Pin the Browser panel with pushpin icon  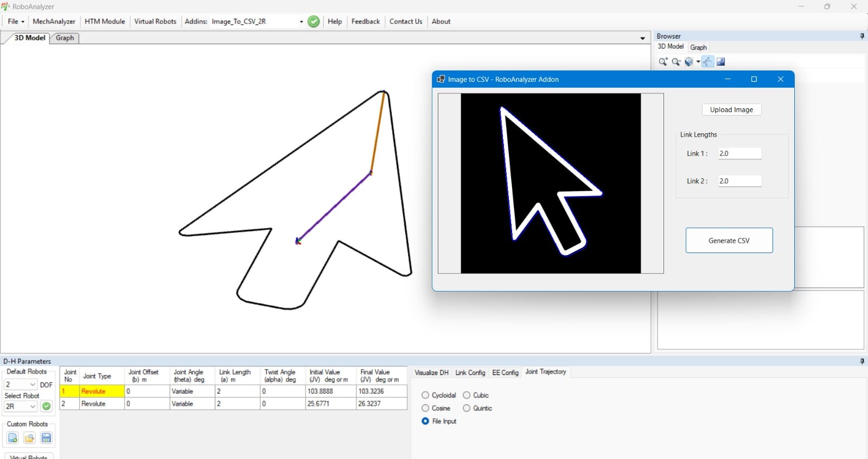pyautogui.click(x=862, y=36)
